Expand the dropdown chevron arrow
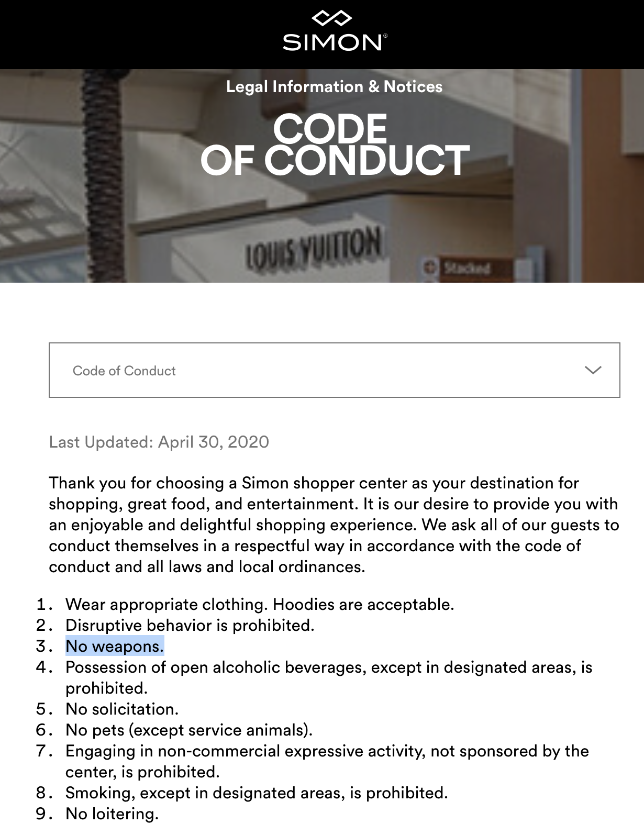 [592, 370]
